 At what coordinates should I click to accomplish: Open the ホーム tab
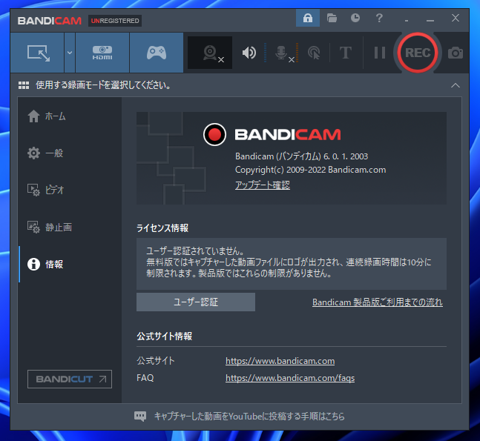(47, 116)
